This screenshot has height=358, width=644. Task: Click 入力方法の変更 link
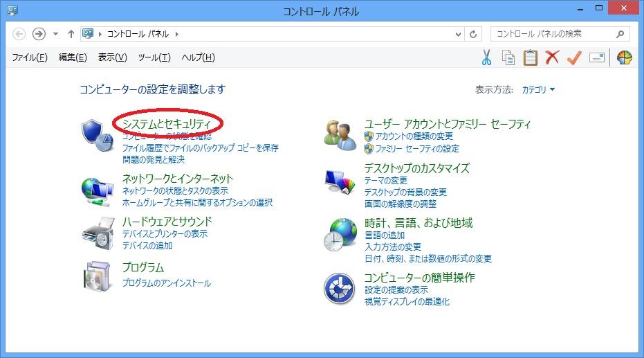pyautogui.click(x=393, y=247)
